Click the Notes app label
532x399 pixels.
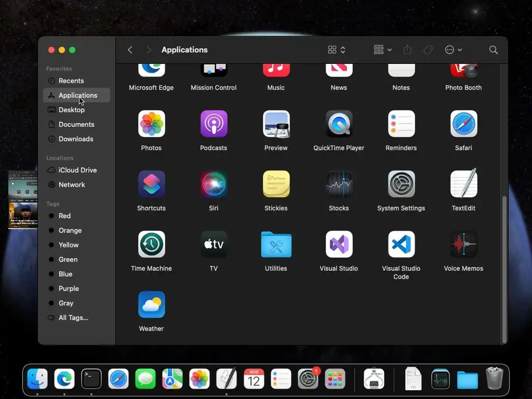pyautogui.click(x=401, y=87)
